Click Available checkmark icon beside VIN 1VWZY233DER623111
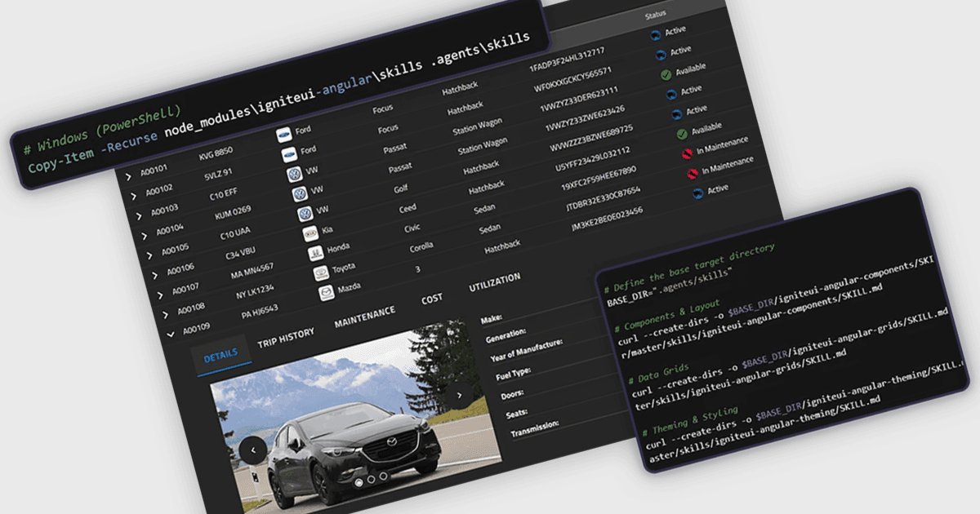This screenshot has width=980, height=514. (666, 75)
